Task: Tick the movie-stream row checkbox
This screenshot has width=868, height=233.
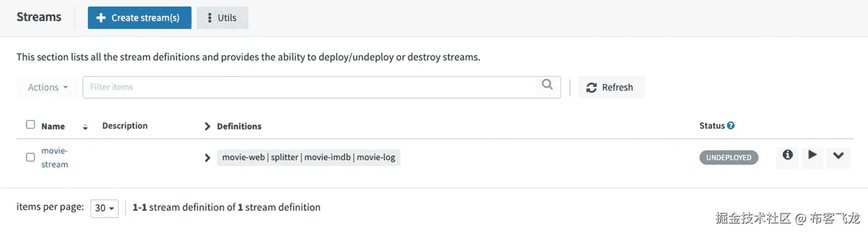Action: (30, 157)
